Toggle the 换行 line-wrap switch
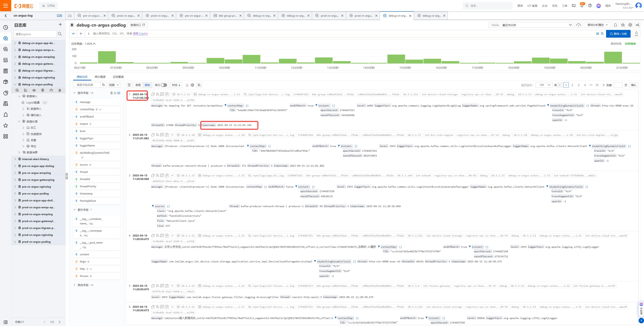The height and width of the screenshot is (326, 644). [164, 85]
